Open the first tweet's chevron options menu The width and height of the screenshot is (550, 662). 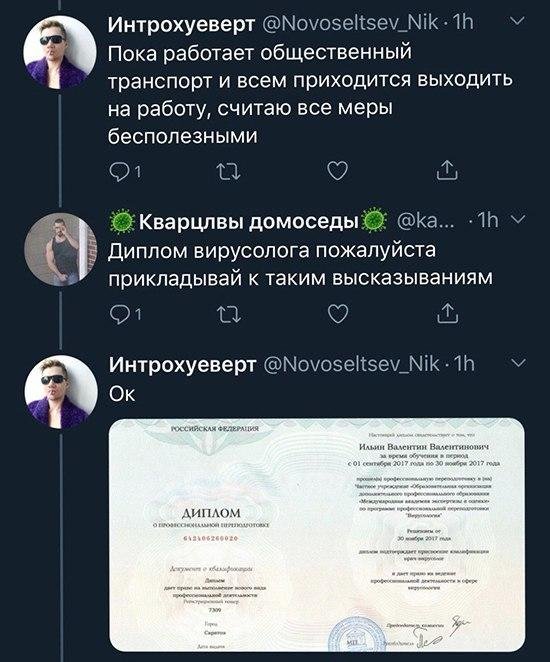[517, 21]
